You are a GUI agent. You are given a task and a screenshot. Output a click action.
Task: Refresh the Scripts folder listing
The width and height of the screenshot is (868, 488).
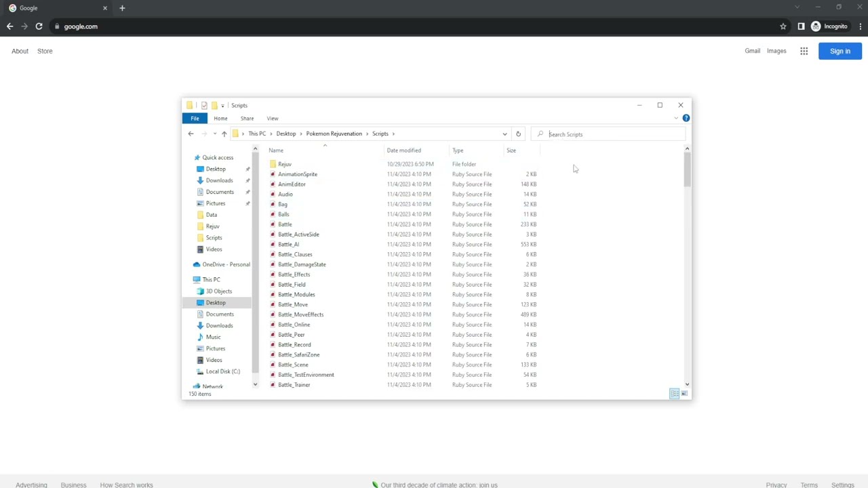[x=518, y=134]
